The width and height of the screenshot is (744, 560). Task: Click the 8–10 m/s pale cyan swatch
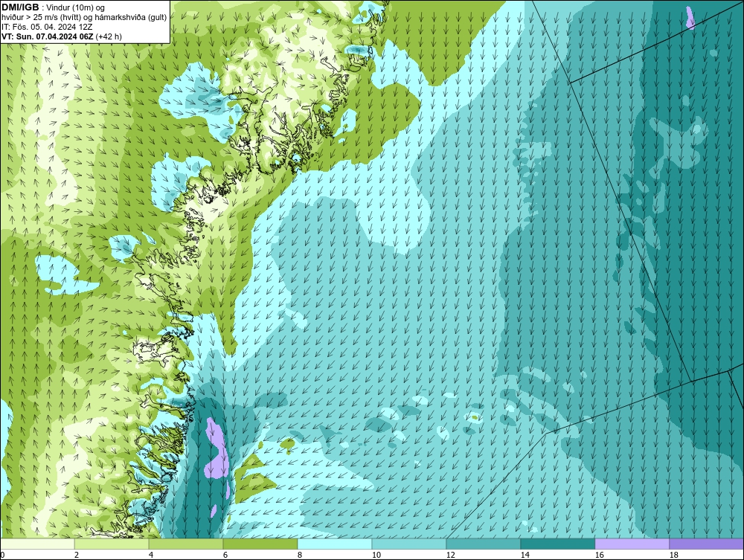click(x=335, y=544)
